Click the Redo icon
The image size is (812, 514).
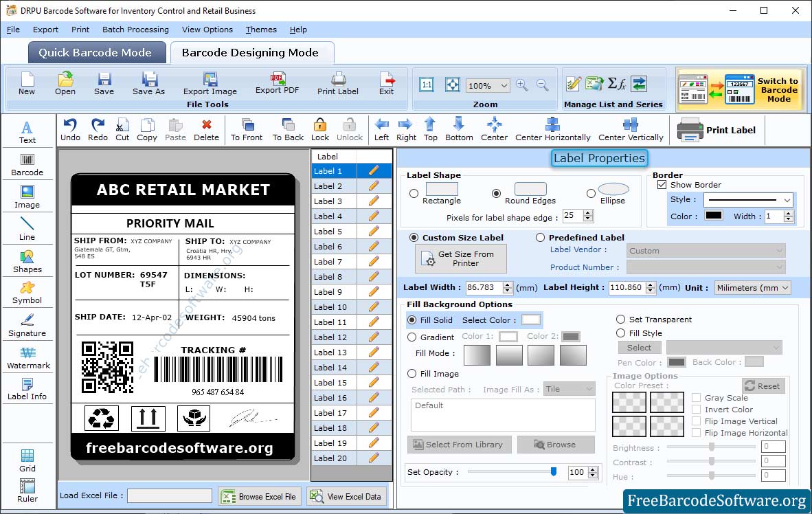pos(98,130)
